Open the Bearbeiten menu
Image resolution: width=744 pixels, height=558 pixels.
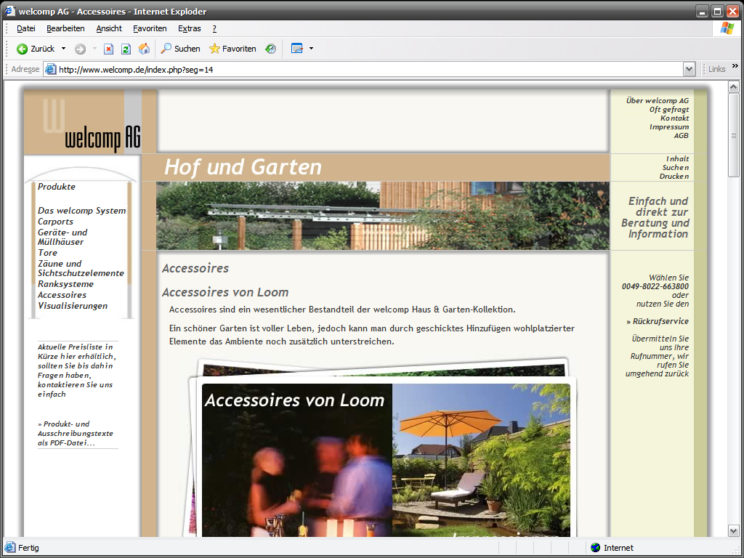pyautogui.click(x=65, y=28)
